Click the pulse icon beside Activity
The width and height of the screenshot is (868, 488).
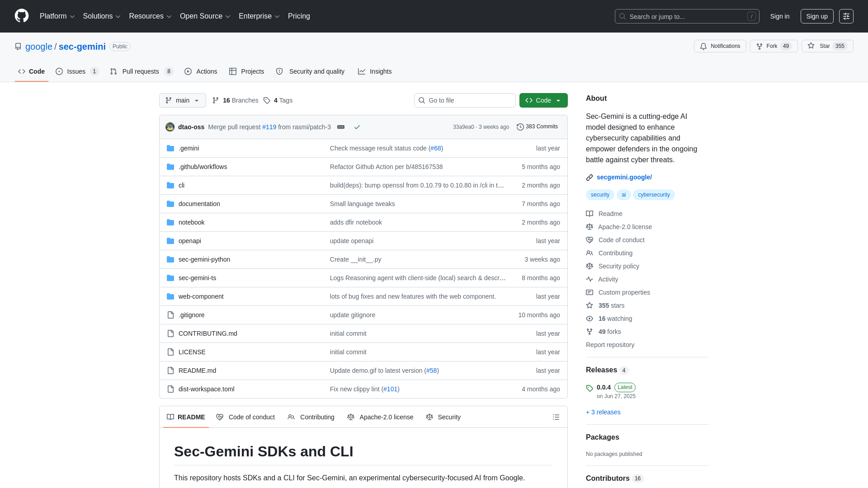[590, 279]
